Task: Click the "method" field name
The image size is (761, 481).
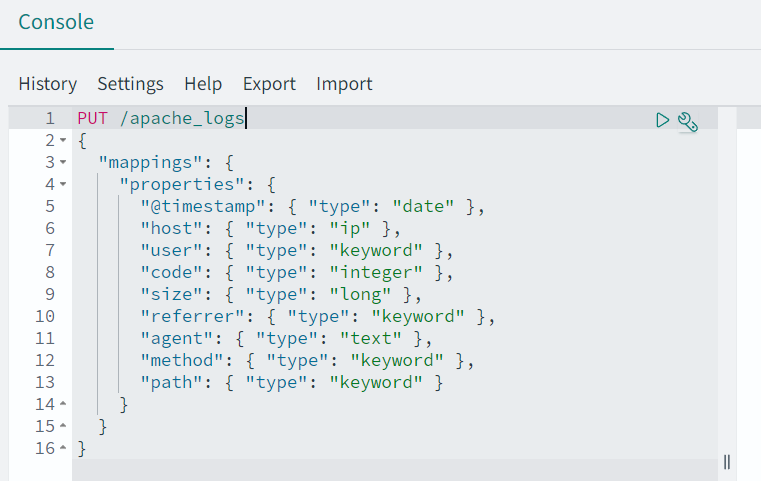Action: 182,360
